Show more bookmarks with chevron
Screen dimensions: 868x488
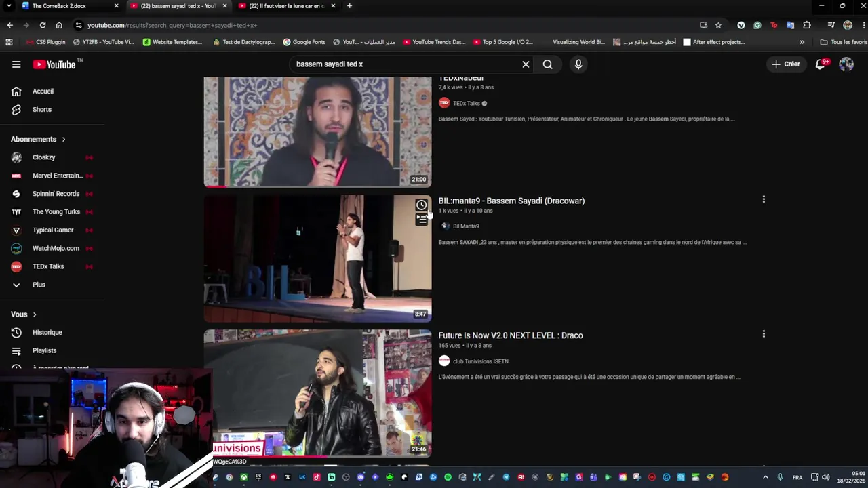[802, 42]
